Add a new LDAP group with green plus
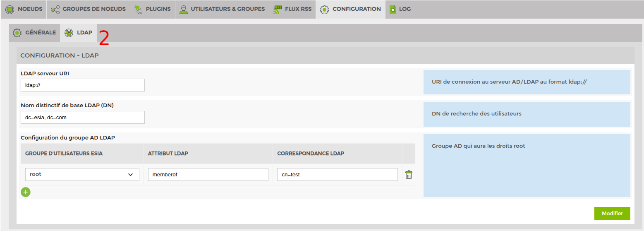Image resolution: width=644 pixels, height=231 pixels. pos(26,192)
